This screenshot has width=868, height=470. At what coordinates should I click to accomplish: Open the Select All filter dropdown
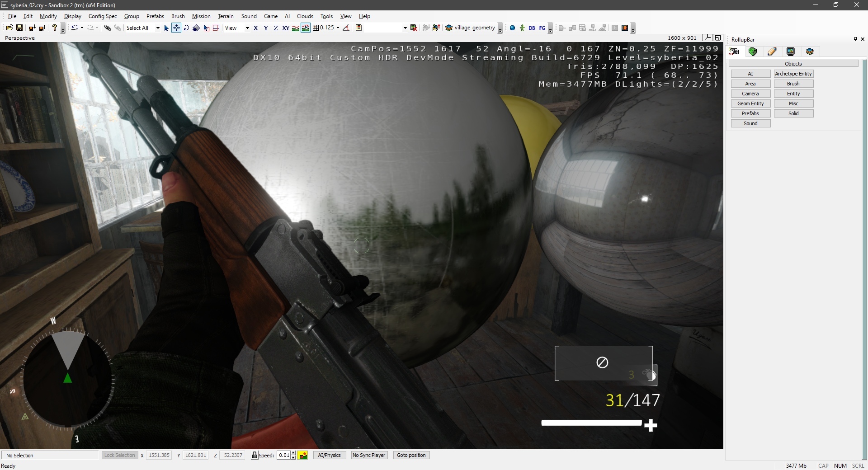click(x=158, y=28)
